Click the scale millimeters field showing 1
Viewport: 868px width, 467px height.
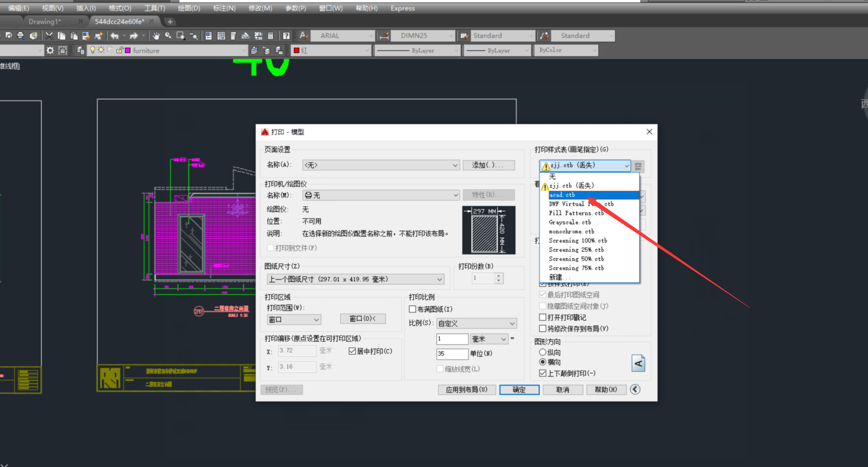tap(452, 339)
